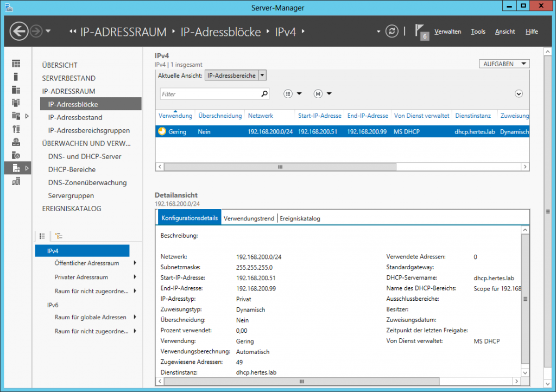The height and width of the screenshot is (392, 556).
Task: Open the notifications flag
Action: (x=421, y=31)
